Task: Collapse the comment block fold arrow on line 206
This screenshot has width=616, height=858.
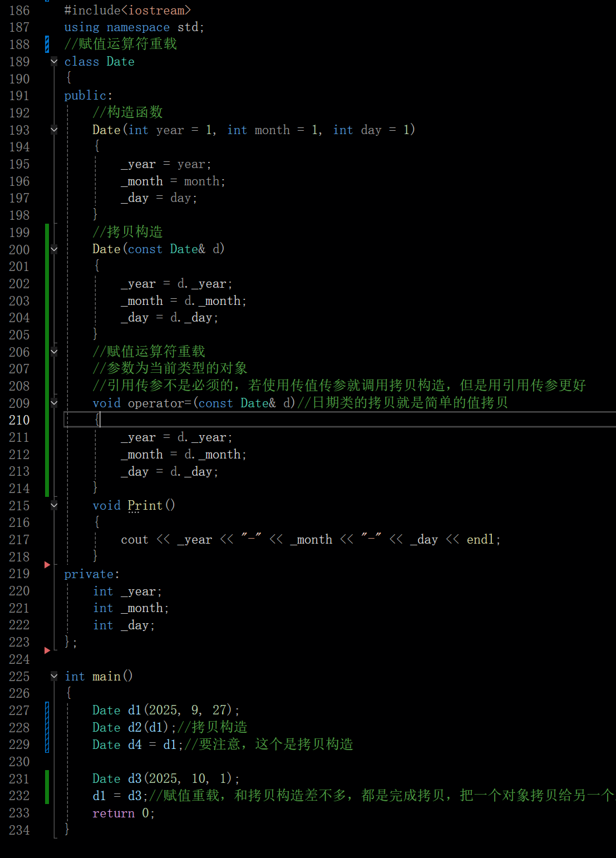Action: point(54,352)
